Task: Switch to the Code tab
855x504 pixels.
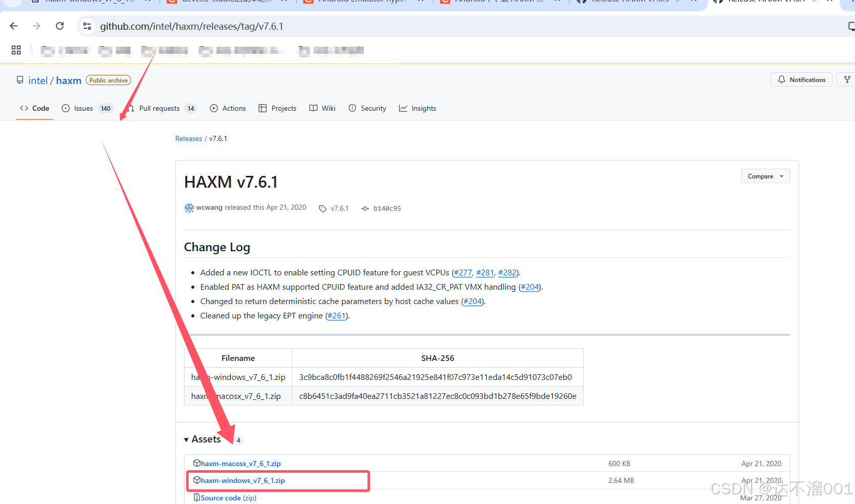Action: [34, 108]
